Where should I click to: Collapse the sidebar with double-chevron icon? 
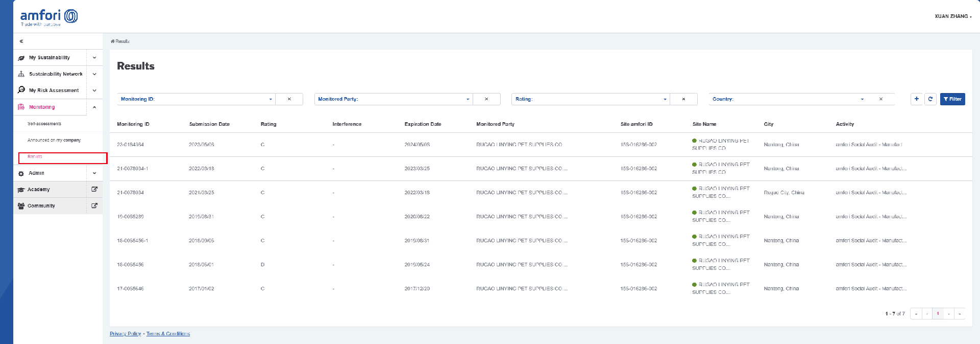coord(21,41)
